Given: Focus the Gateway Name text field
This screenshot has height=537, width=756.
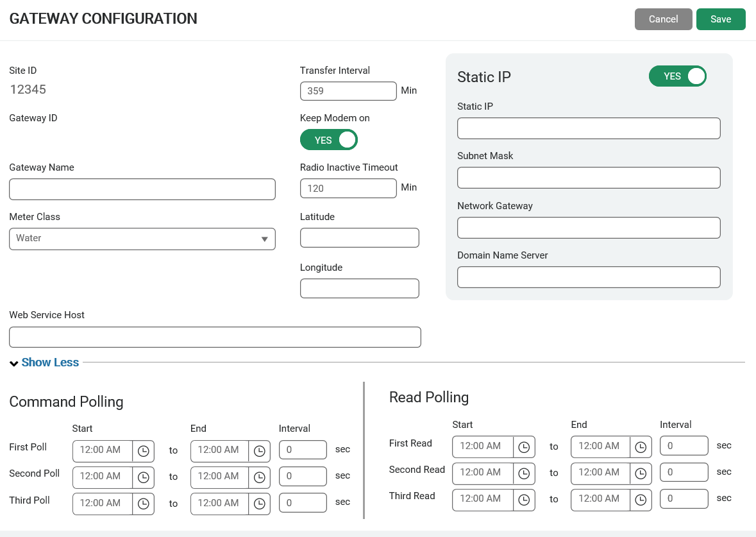Looking at the screenshot, I should point(142,189).
